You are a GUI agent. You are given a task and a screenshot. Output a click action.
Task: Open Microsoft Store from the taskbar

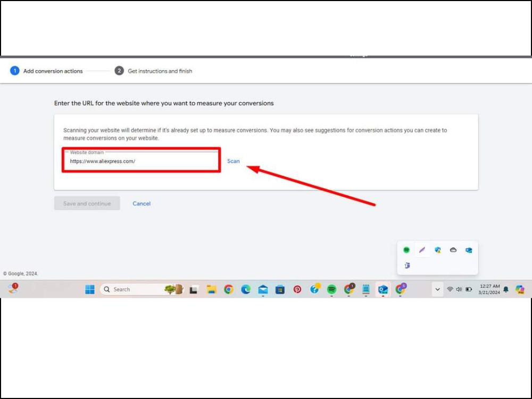[280, 290]
